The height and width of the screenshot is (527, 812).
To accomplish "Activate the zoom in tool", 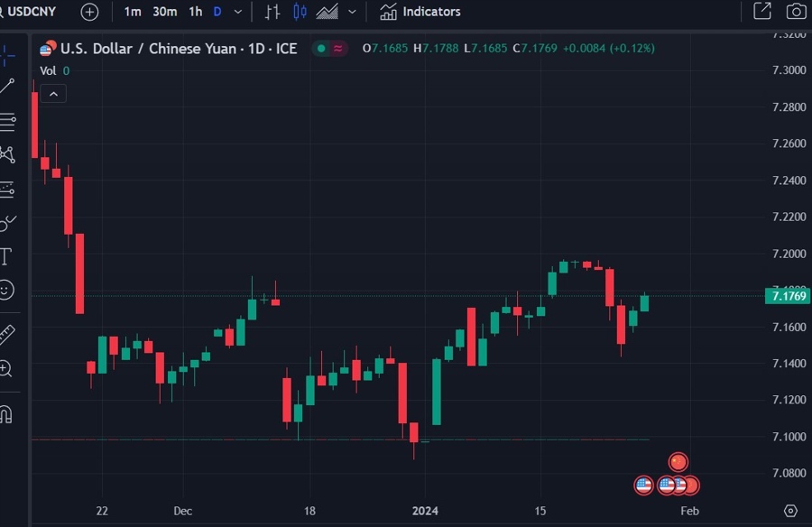I will coord(5,368).
